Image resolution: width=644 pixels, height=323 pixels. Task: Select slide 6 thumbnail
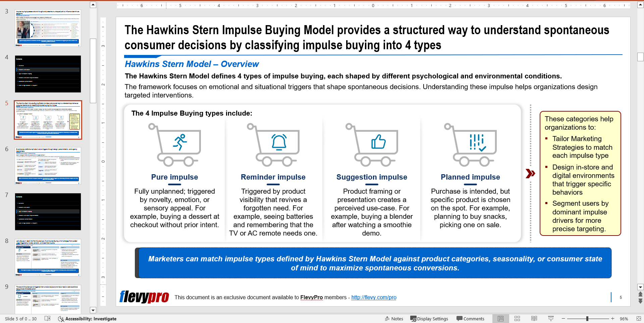click(x=48, y=166)
